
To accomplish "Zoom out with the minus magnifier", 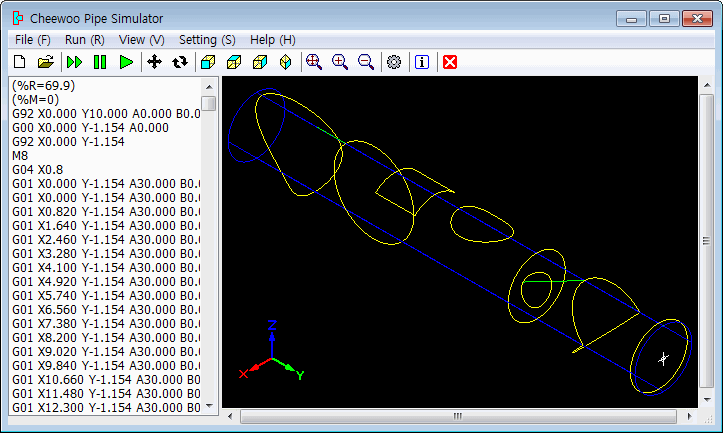I will [366, 62].
